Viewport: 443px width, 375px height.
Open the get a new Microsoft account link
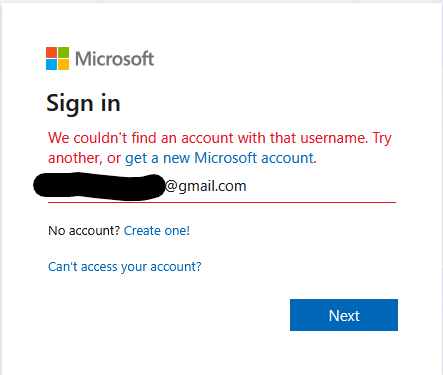tap(219, 158)
